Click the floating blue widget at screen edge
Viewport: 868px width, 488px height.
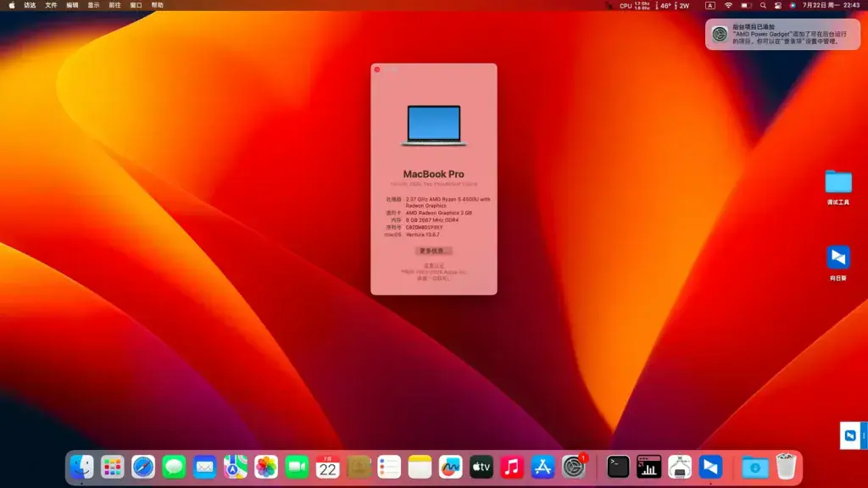(x=853, y=435)
